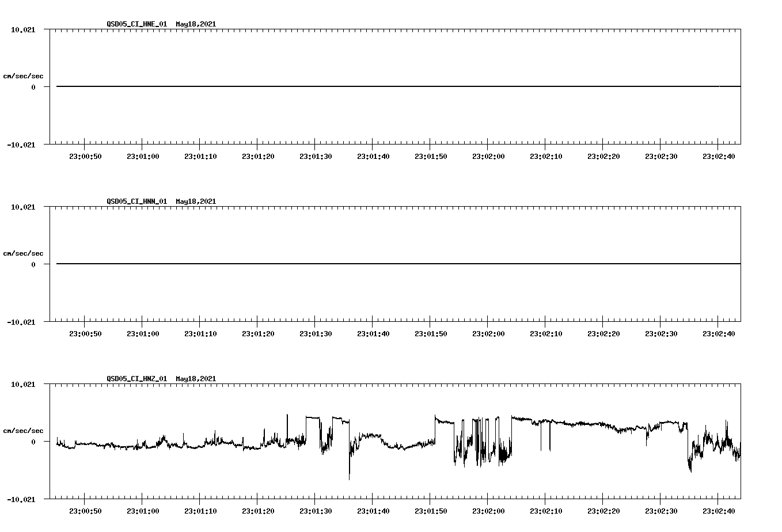
Task: Click the May18,2021 date on the middle trace
Action: coord(196,202)
